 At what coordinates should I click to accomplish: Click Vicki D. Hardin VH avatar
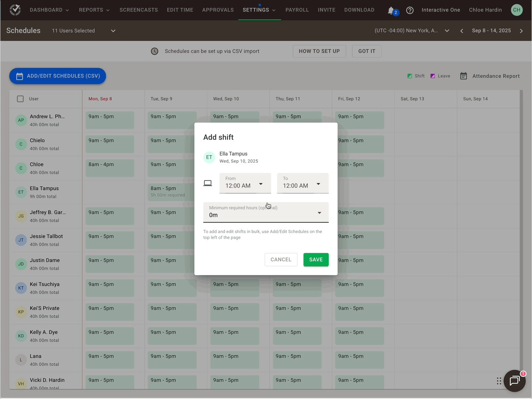pos(21,384)
